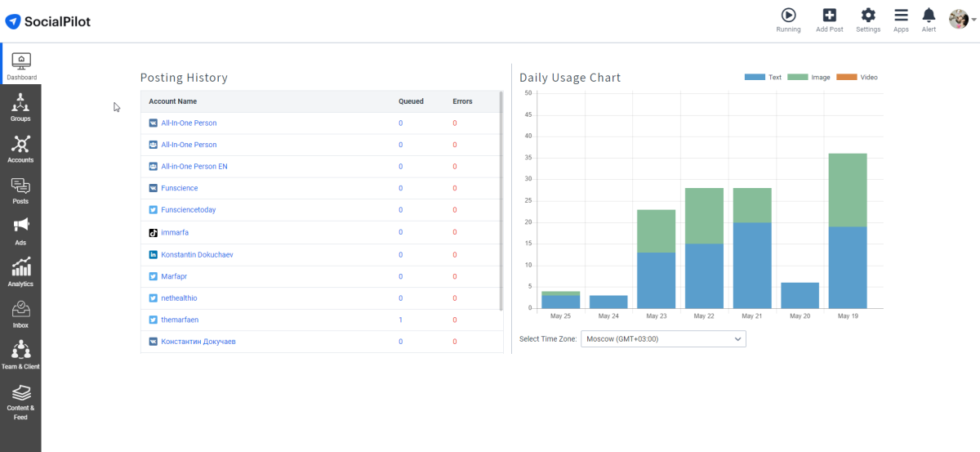Check the Alert bell
This screenshot has width=980, height=452.
pos(929,15)
